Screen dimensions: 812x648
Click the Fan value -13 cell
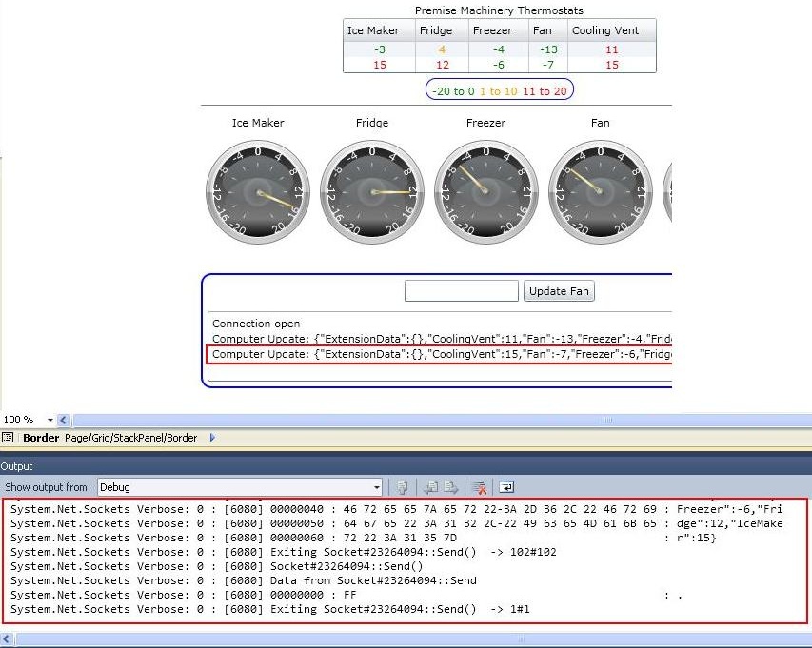point(548,49)
